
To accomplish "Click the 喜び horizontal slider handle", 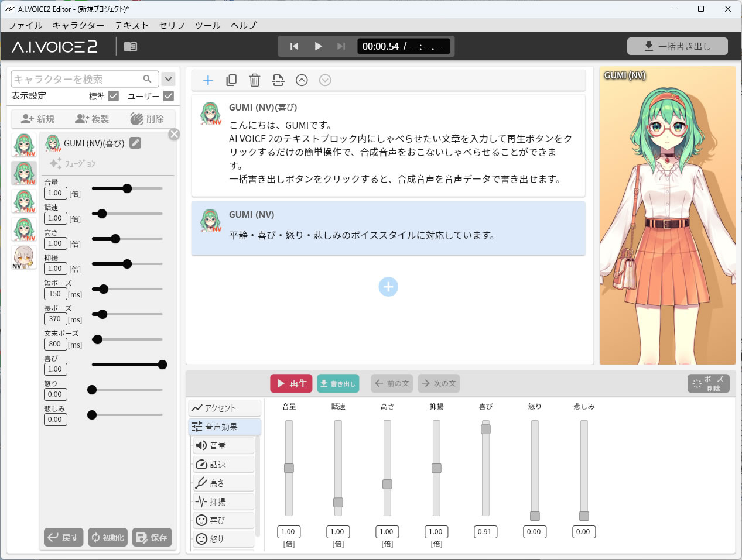I will pos(163,365).
